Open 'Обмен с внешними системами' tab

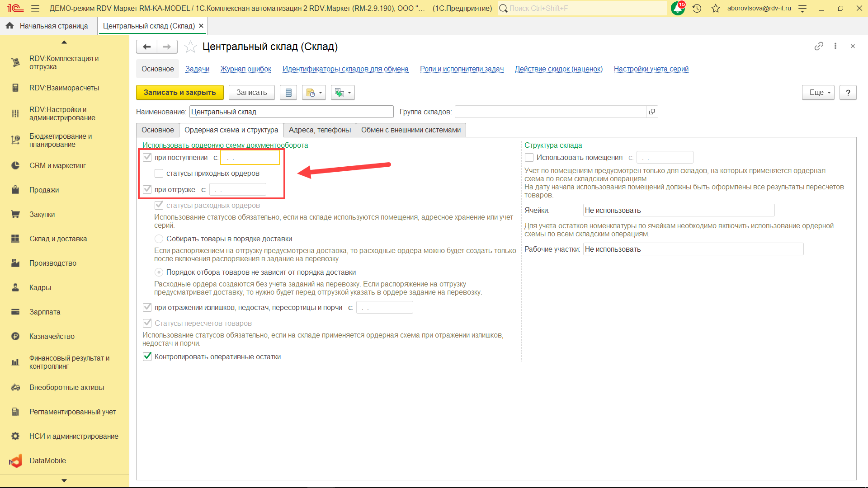click(410, 130)
